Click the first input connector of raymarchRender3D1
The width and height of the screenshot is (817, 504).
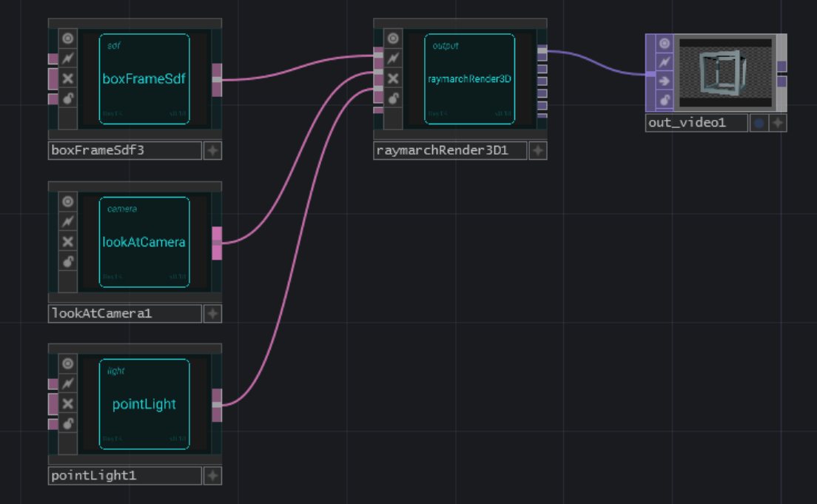(378, 56)
